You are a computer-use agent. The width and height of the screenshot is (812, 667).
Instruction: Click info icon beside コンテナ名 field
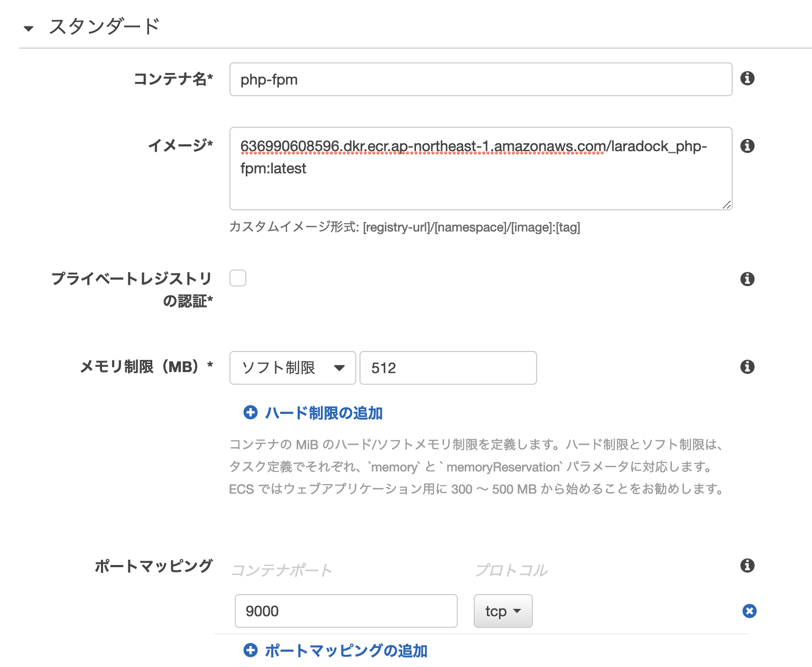(747, 79)
